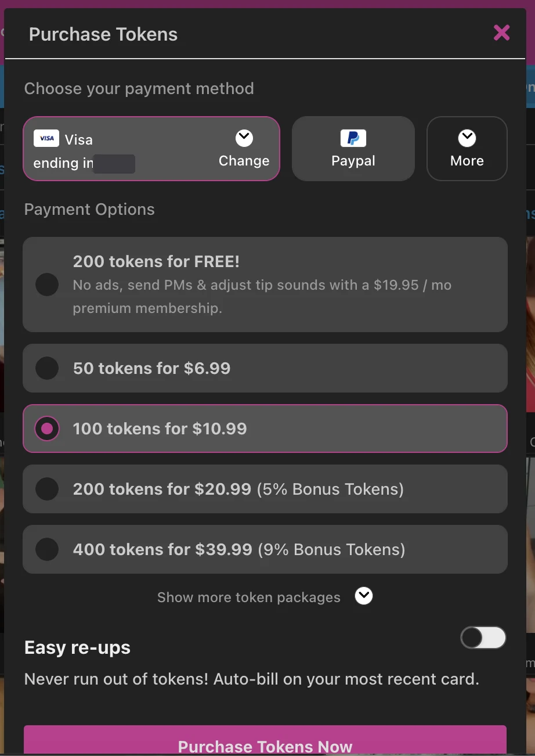Select the 200 tokens for FREE radio button

click(47, 285)
